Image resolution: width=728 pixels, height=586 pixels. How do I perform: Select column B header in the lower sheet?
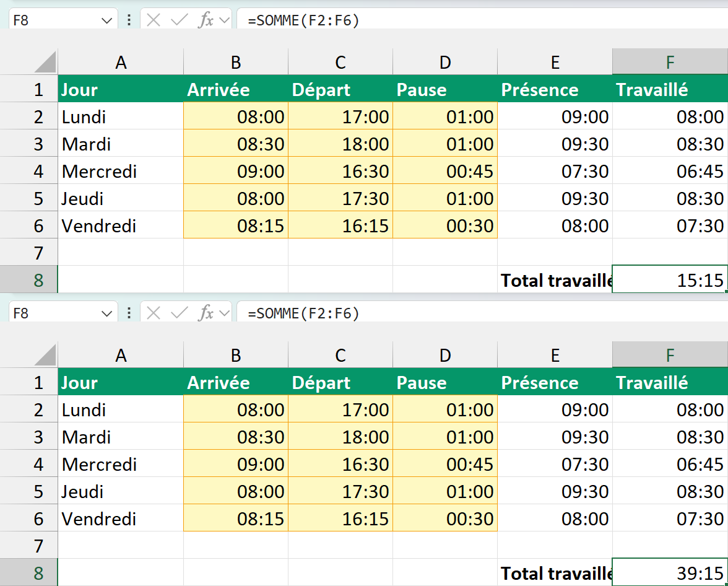pyautogui.click(x=236, y=355)
